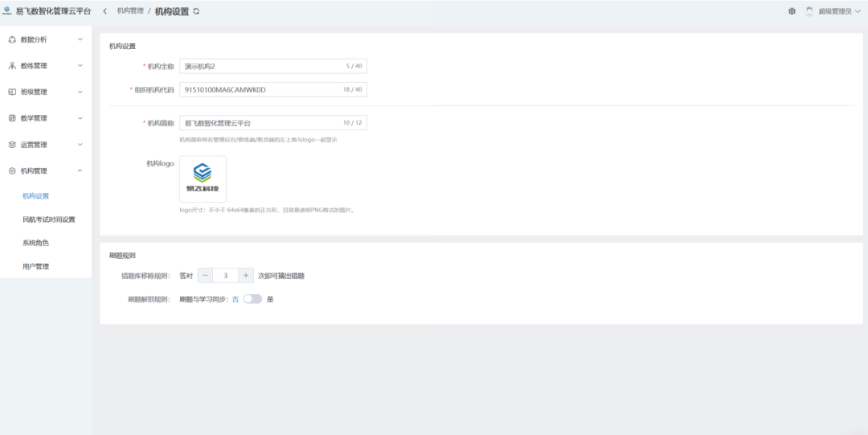Toggle the 刷题与学习同步 switch
This screenshot has height=435, width=868.
(252, 298)
